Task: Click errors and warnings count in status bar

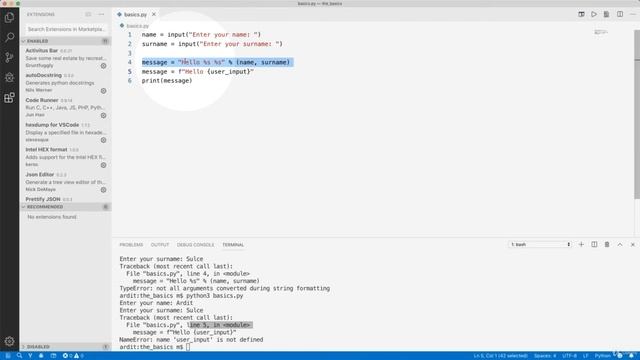Action: [73, 356]
